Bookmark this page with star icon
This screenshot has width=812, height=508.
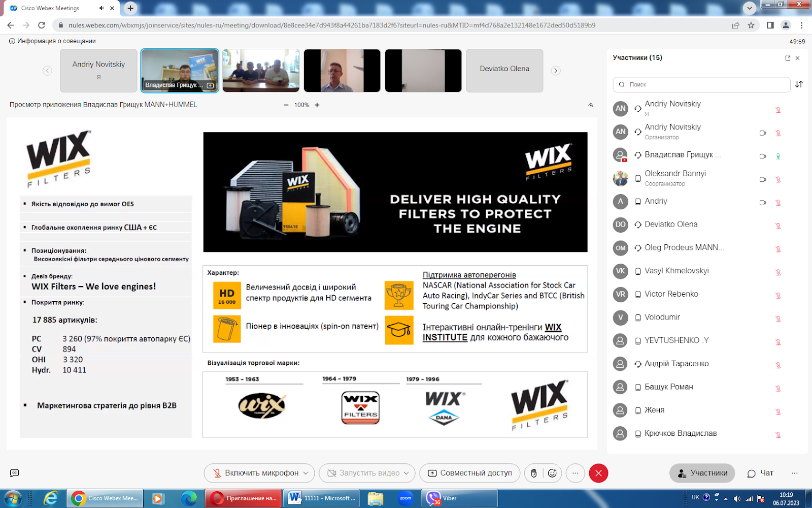pos(751,25)
